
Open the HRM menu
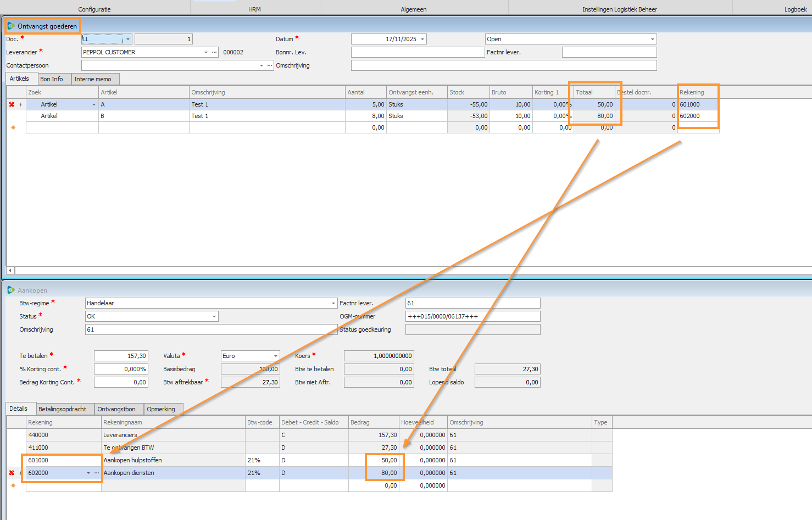(x=254, y=9)
